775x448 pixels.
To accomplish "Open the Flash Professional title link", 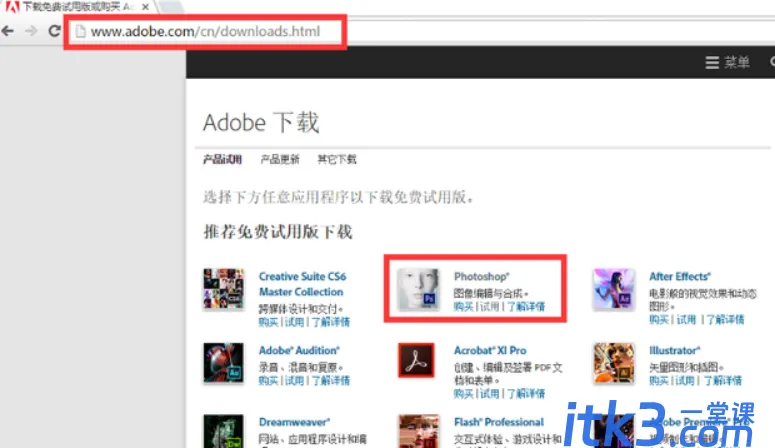I will tap(499, 422).
